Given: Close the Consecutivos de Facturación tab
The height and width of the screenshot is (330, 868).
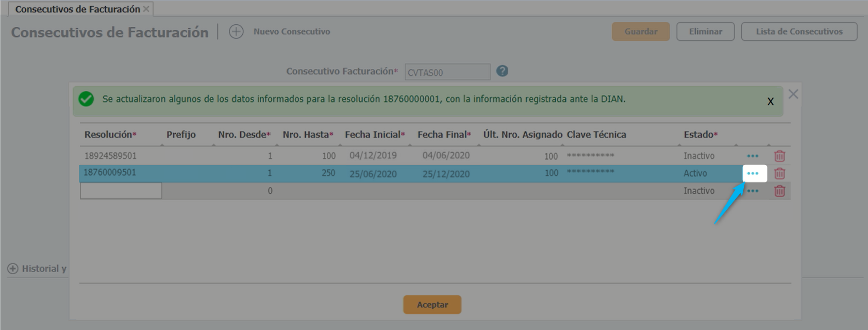Looking at the screenshot, I should pyautogui.click(x=146, y=9).
